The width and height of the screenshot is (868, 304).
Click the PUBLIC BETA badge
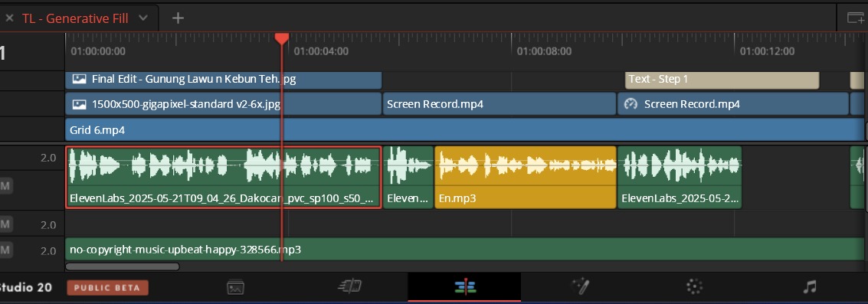107,287
